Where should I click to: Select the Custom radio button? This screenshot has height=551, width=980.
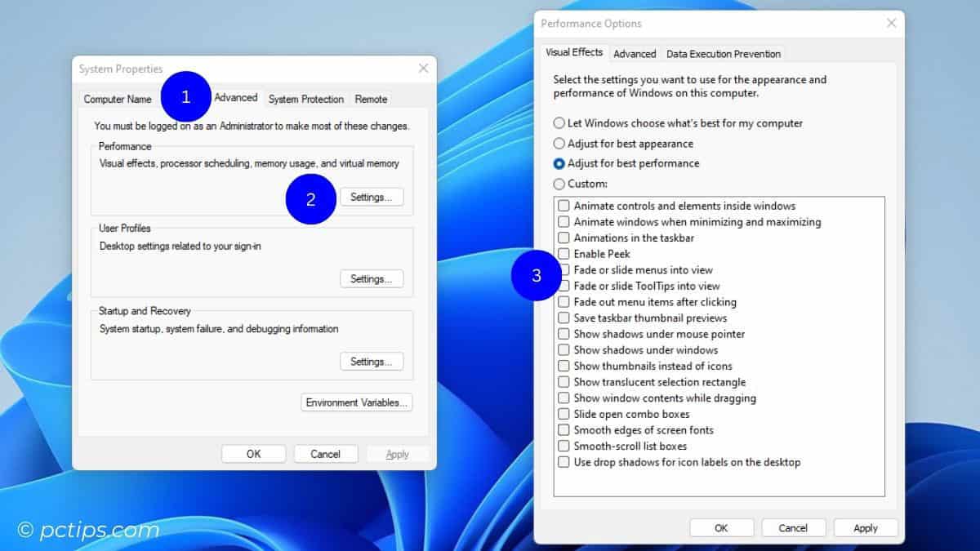tap(560, 184)
